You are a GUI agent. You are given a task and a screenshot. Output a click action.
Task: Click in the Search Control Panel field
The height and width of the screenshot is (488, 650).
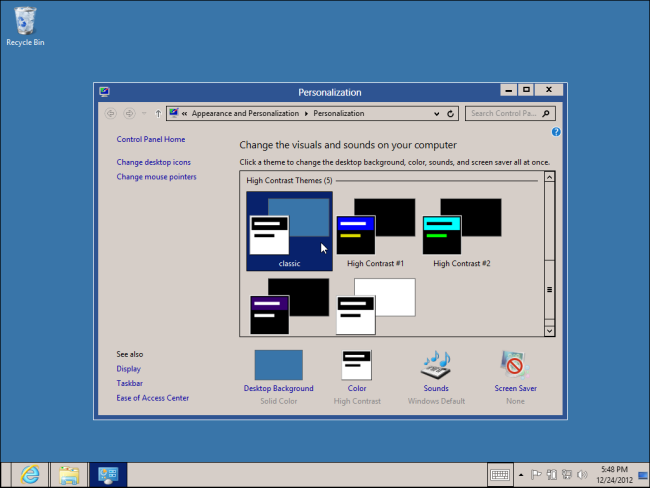(x=505, y=114)
